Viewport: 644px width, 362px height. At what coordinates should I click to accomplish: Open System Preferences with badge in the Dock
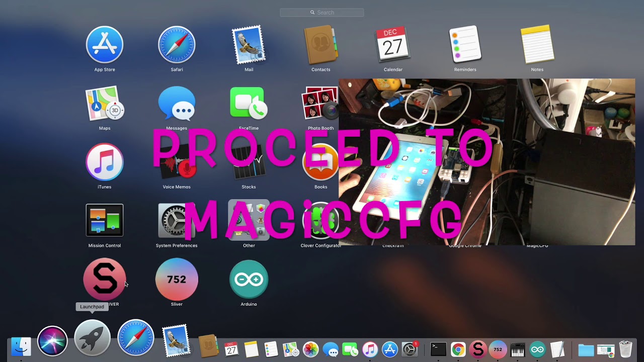pos(410,349)
